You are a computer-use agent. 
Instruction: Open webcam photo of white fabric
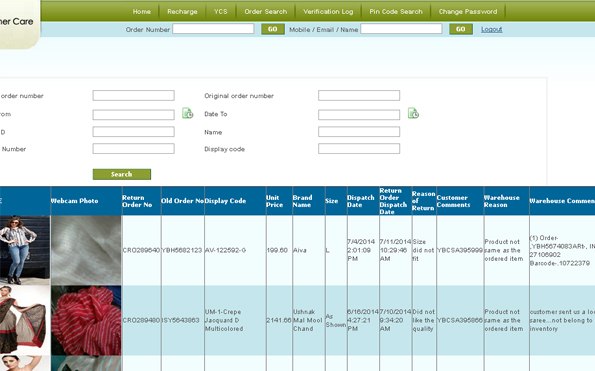point(86,250)
